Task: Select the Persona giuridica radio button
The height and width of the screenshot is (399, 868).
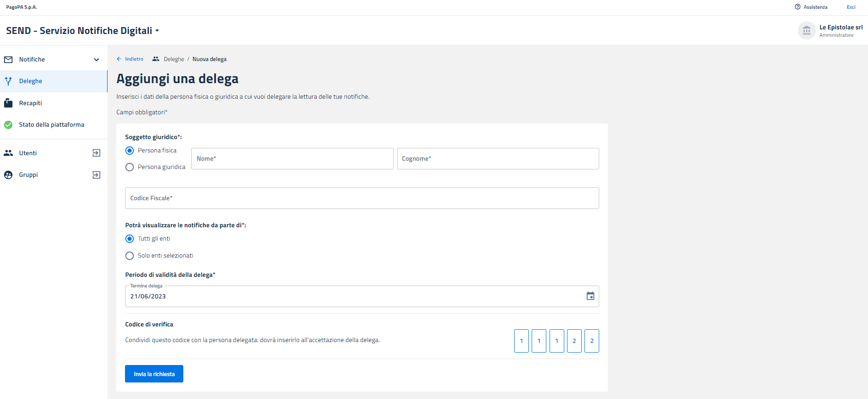Action: 130,167
